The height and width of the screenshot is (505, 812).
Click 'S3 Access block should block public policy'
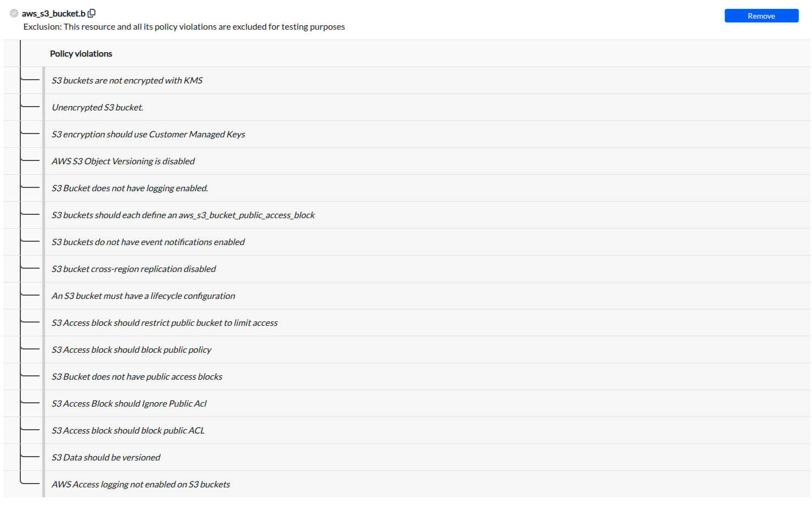click(131, 350)
